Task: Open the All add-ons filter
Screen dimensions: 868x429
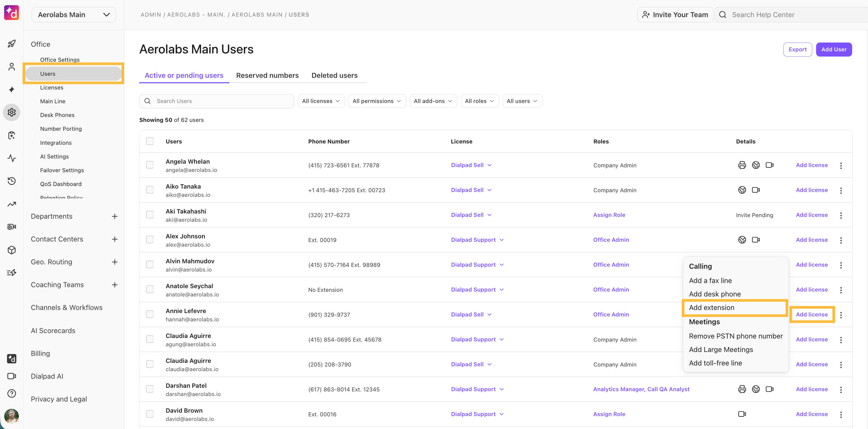Action: [433, 101]
